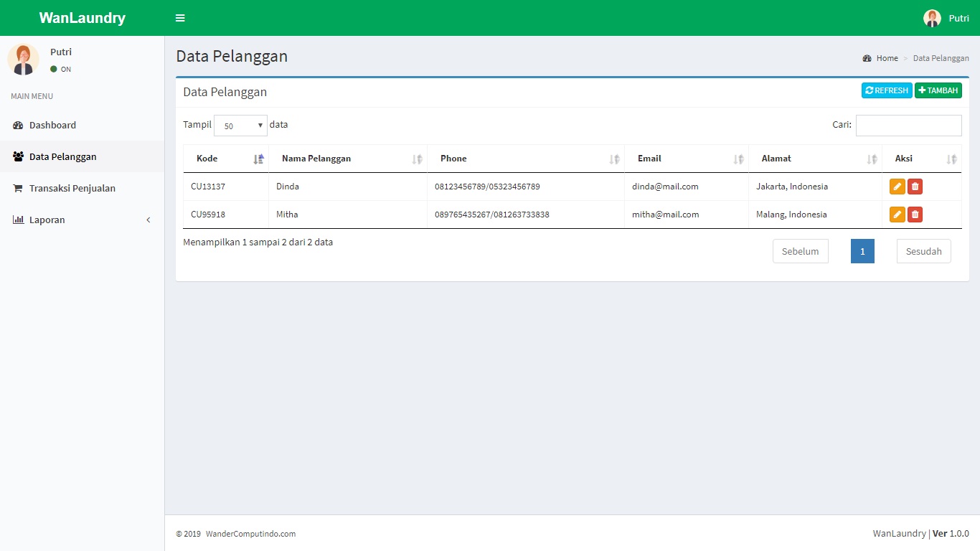Edit customer Dinda with the pencil icon
This screenshot has height=551, width=980.
(897, 187)
